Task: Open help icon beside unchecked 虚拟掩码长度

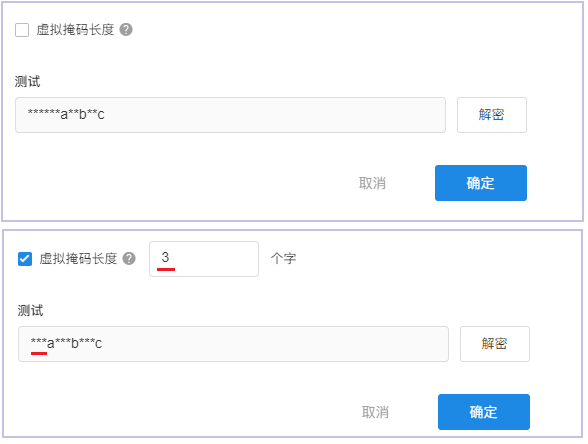Action: coord(126,30)
